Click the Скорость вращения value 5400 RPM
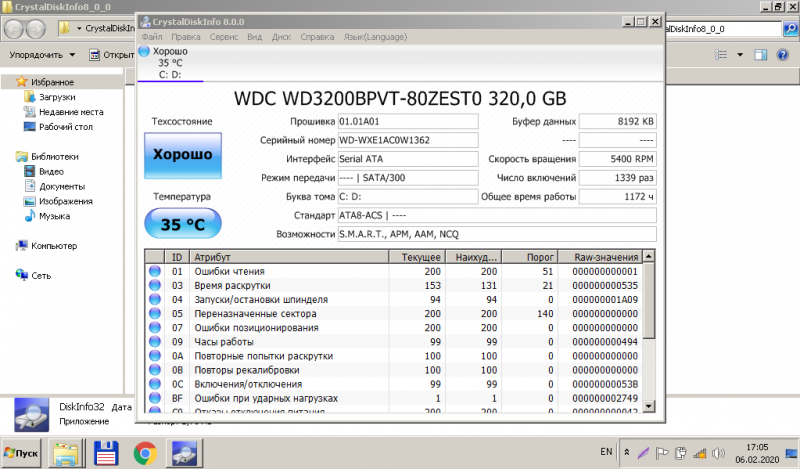Screen dimensions: 800x469 (618, 159)
